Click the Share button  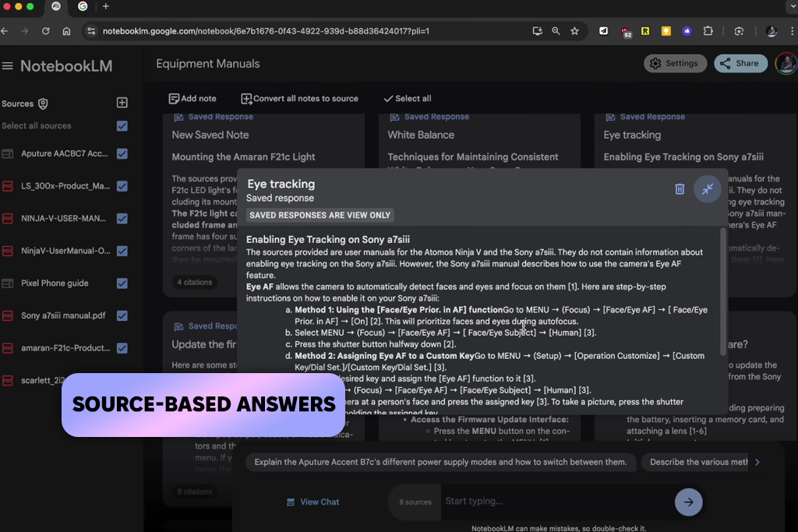pyautogui.click(x=740, y=64)
